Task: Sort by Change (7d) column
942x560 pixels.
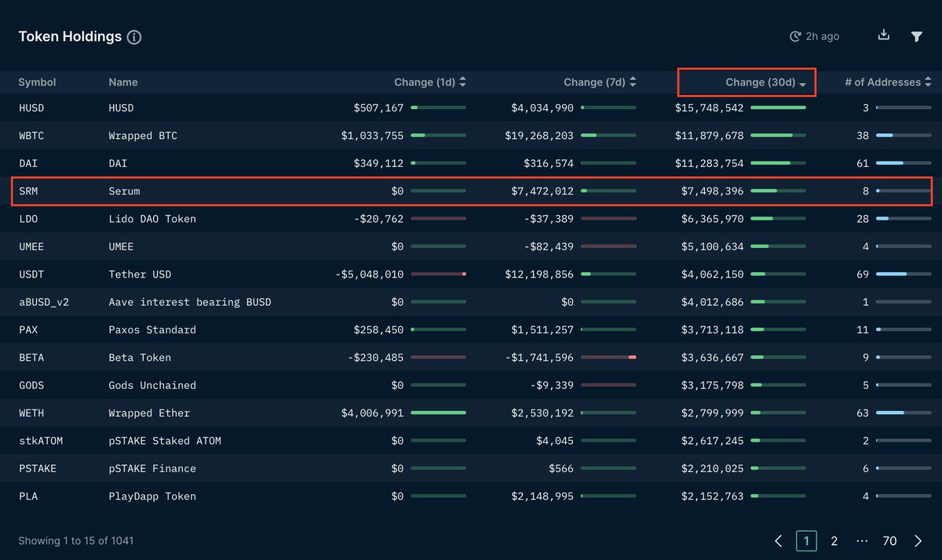Action: tap(600, 82)
